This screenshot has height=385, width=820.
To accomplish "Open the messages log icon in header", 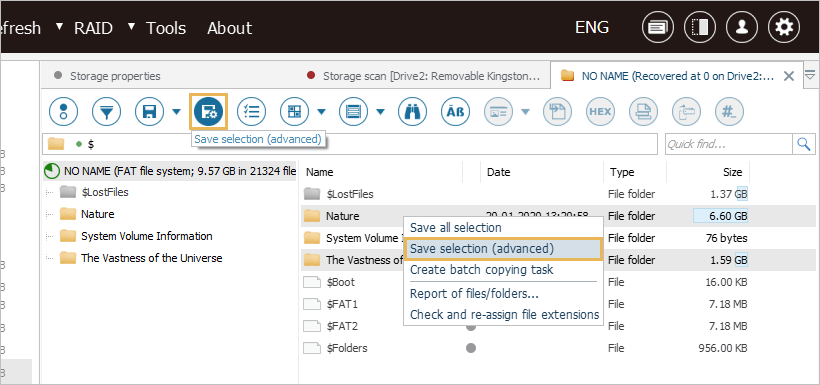I will coord(658,27).
